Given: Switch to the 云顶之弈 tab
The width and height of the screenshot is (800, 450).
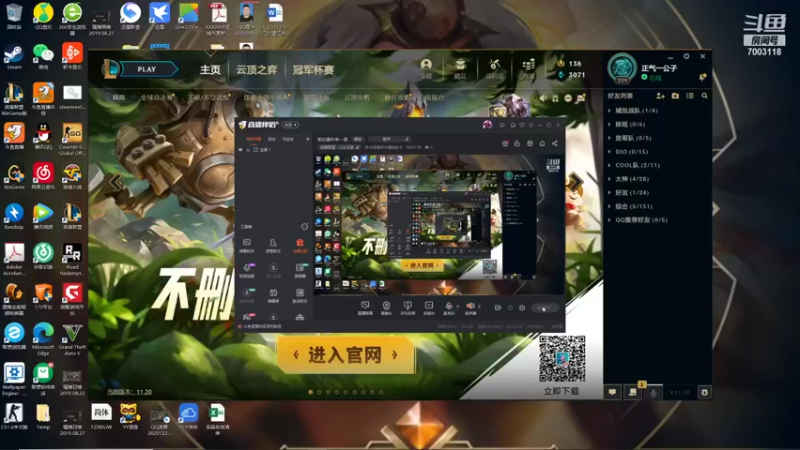Looking at the screenshot, I should click(256, 69).
